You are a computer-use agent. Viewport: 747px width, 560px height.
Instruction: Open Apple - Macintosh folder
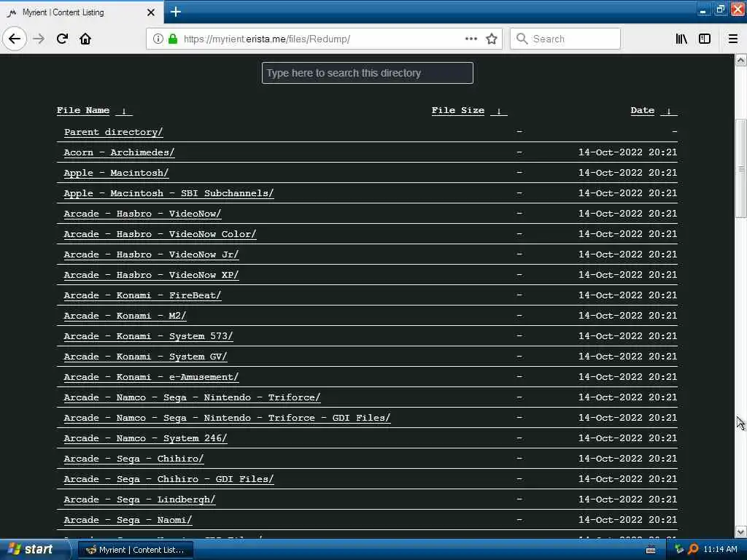pyautogui.click(x=116, y=173)
